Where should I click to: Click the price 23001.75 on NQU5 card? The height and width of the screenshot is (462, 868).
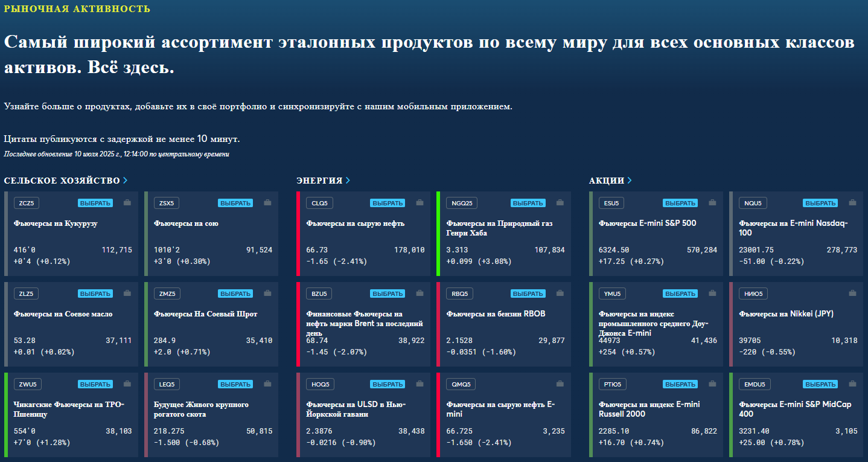pos(757,250)
